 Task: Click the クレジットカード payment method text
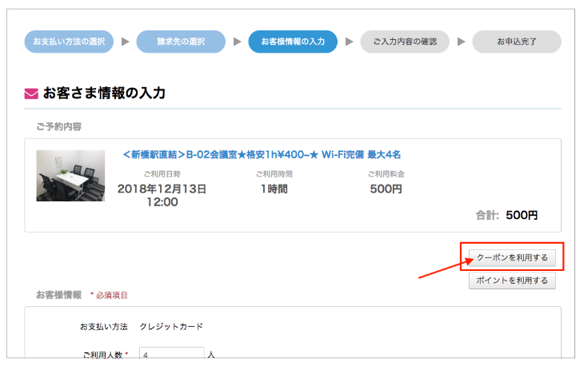pos(171,326)
